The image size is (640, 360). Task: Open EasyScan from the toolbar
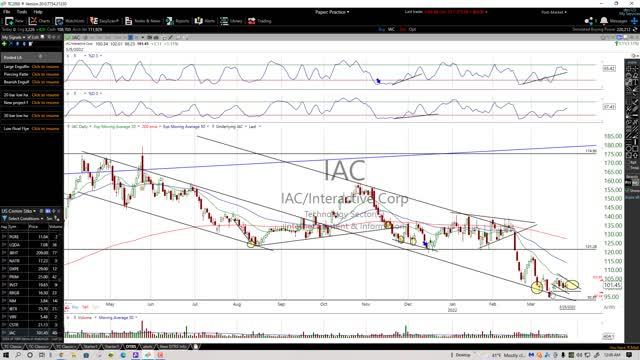(x=105, y=21)
